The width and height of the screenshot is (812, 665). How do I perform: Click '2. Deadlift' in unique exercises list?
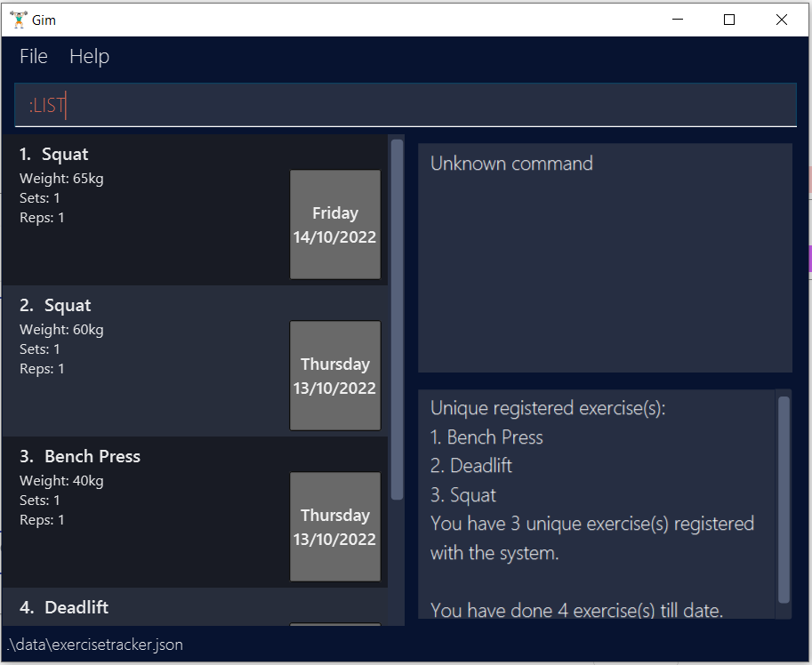click(x=471, y=466)
